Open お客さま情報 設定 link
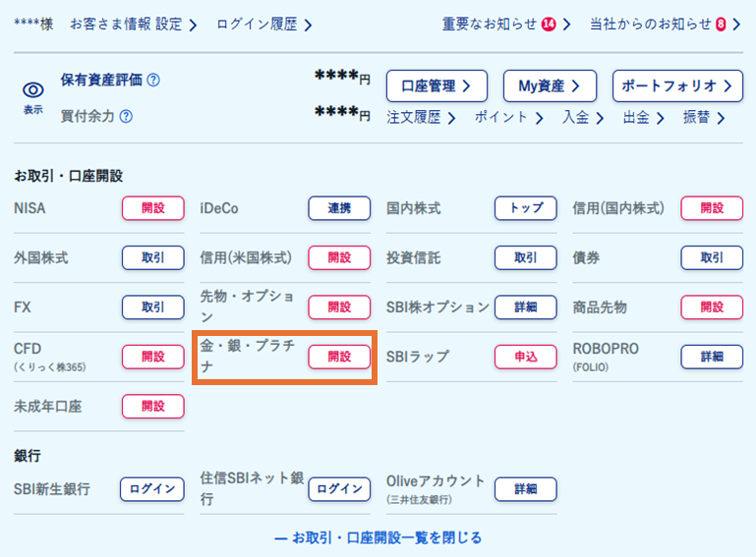This screenshot has height=557, width=756. [133, 25]
